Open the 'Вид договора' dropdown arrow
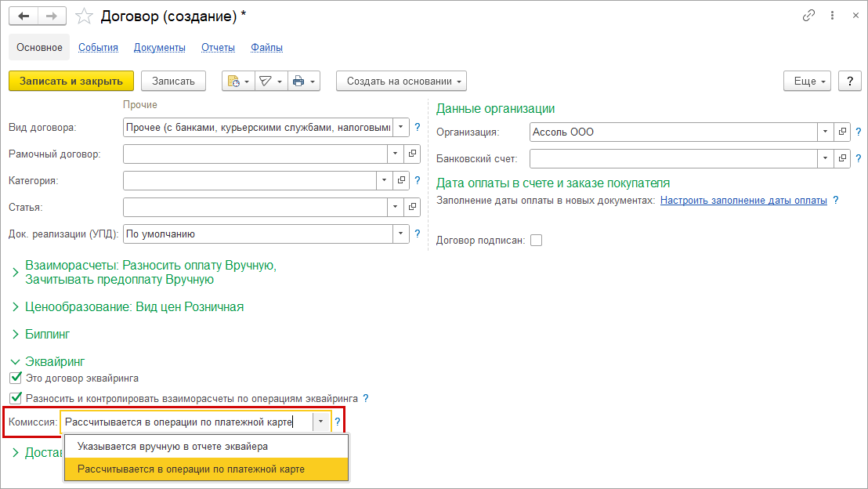This screenshot has height=489, width=868. click(401, 127)
